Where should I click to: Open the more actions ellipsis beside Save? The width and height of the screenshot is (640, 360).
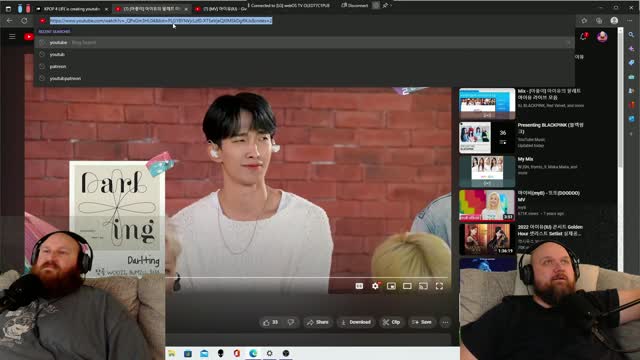coord(445,322)
